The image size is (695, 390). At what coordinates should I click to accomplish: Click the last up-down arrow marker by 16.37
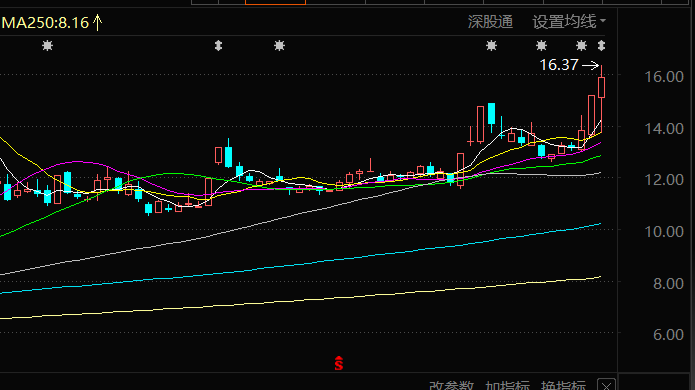[x=601, y=45]
